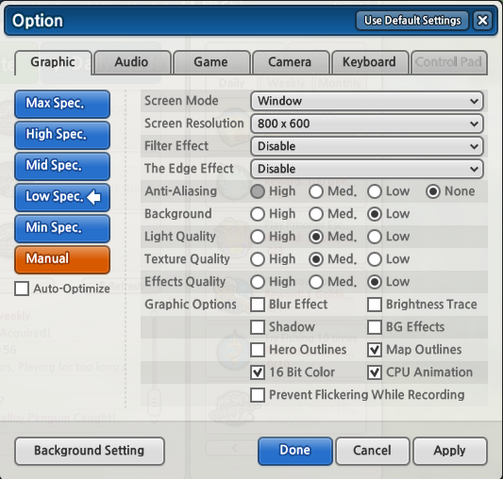Screen dimensions: 503x479
Task: Check the Hero Outlines option
Action: pos(258,350)
